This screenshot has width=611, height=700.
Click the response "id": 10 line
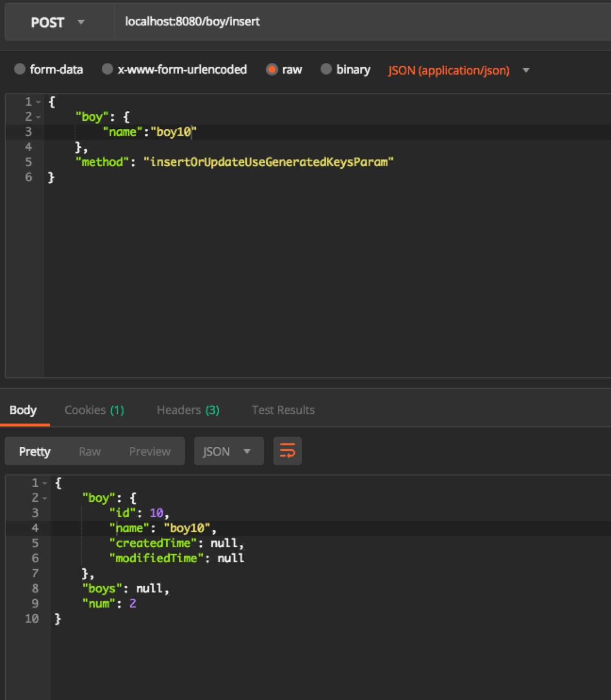(x=139, y=513)
